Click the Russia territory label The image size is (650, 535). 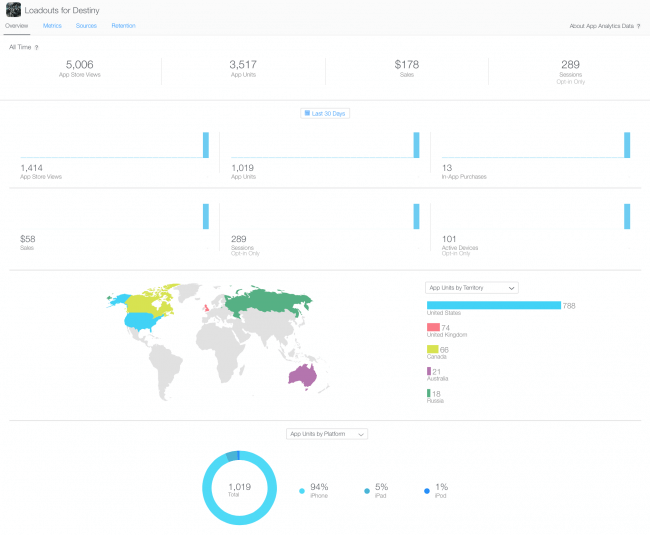[x=435, y=401]
